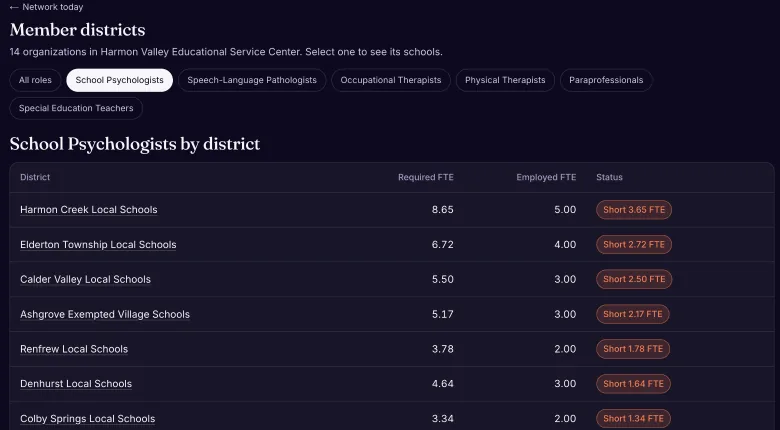
Task: Open Renfrew Local Schools
Action: (x=74, y=349)
